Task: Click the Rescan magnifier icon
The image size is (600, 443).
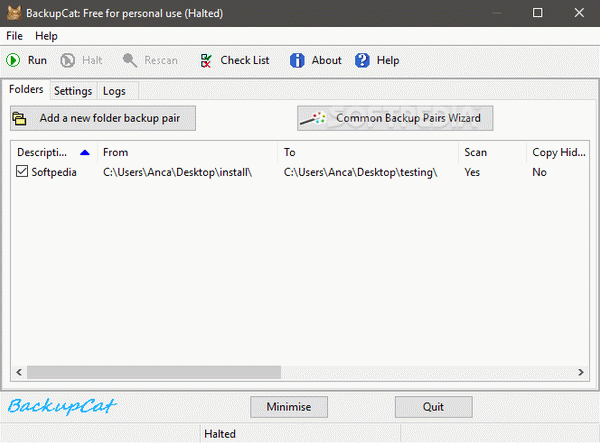Action: (x=130, y=60)
